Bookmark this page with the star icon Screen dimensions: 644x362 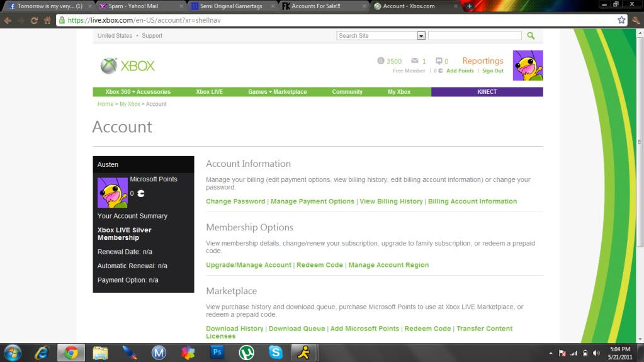tap(621, 20)
